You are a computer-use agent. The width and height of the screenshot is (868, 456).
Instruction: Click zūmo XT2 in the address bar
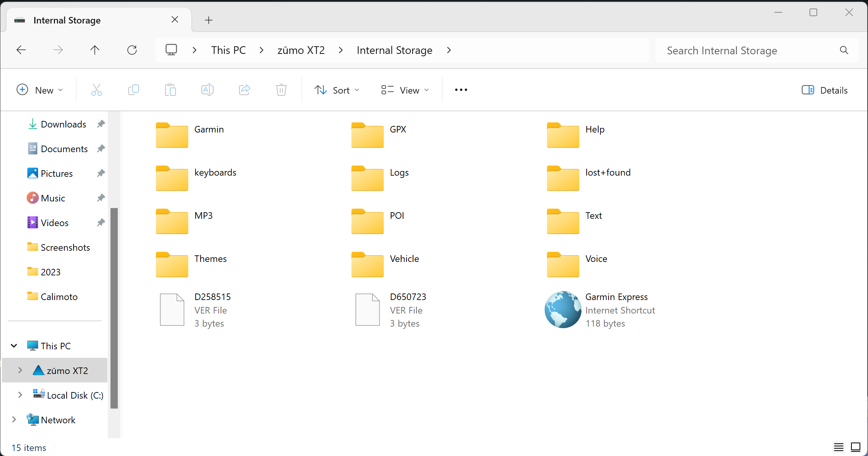[x=301, y=50]
